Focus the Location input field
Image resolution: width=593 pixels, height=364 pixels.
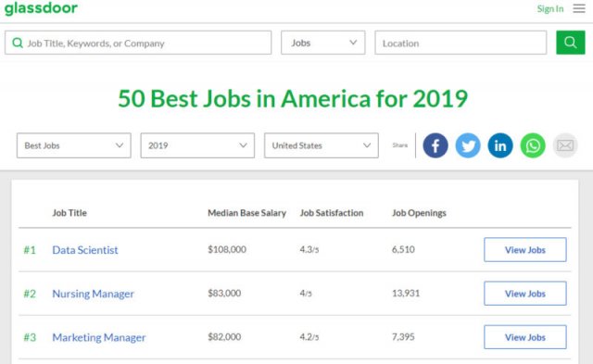click(461, 43)
